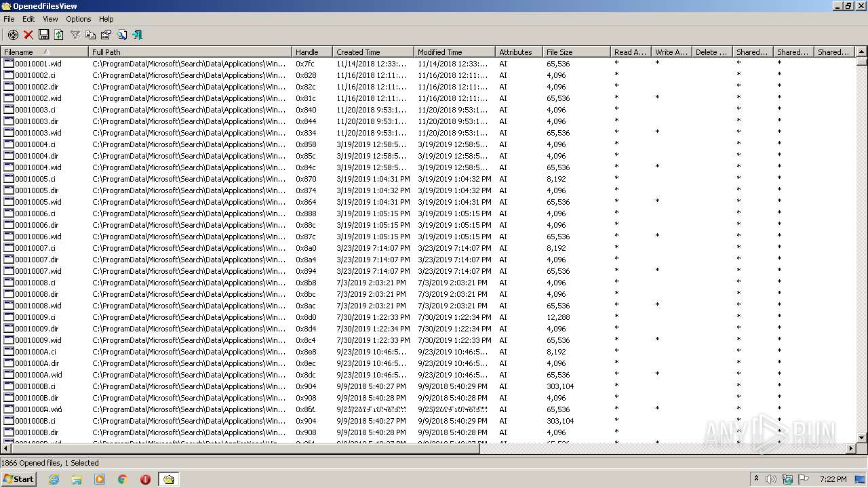Click the Find magnifier toolbar icon

122,35
